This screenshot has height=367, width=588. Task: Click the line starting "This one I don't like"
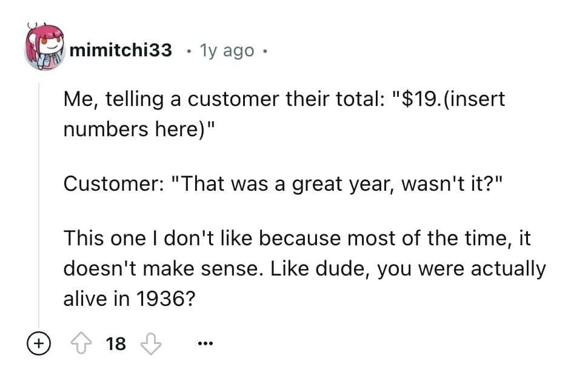click(x=297, y=238)
